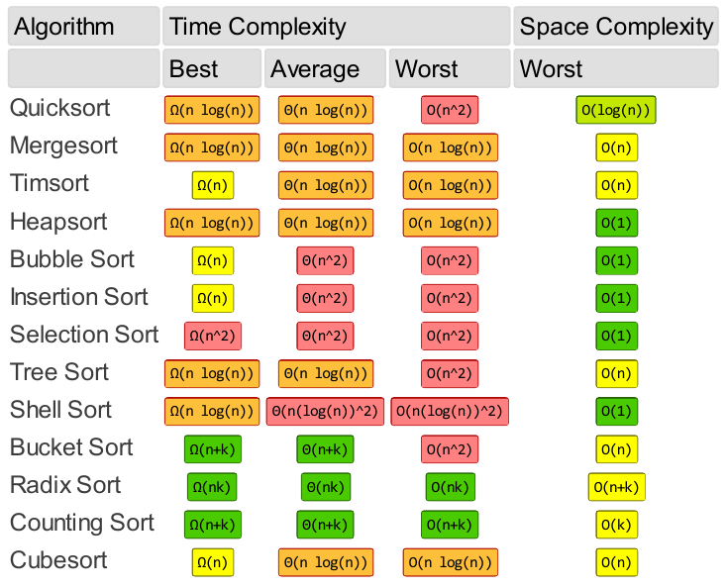This screenshot has width=726, height=588.
Task: Select Radix Sort's O(n+k) space badge
Action: pyautogui.click(x=616, y=487)
